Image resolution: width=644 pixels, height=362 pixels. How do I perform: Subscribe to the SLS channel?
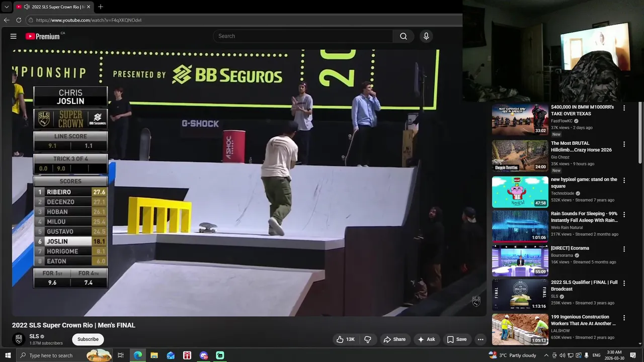pos(88,339)
